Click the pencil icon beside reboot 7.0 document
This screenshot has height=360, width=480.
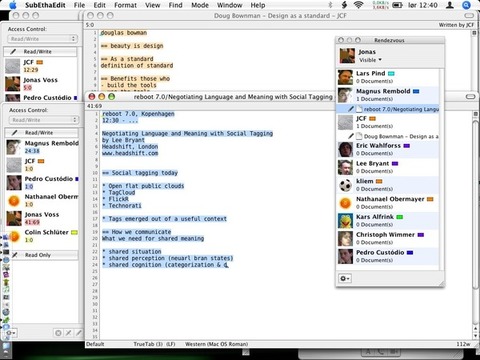coord(351,109)
